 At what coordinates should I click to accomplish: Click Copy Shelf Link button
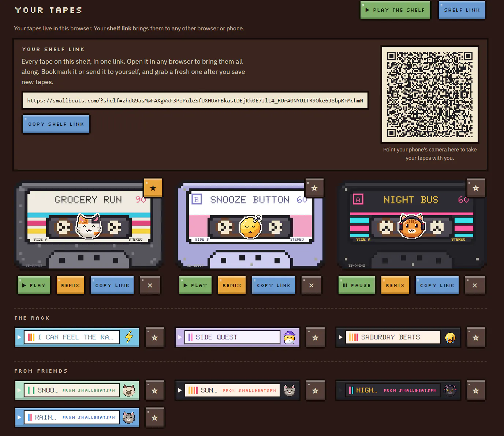(x=56, y=124)
